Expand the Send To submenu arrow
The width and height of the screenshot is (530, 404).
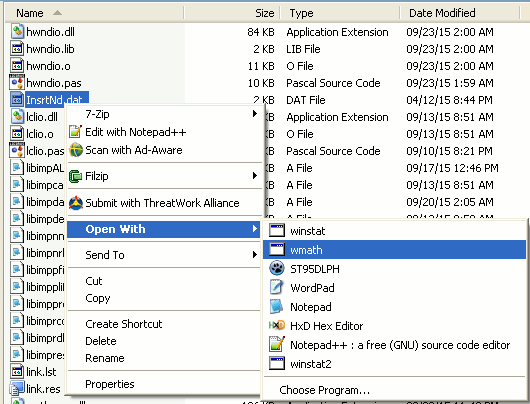point(255,255)
